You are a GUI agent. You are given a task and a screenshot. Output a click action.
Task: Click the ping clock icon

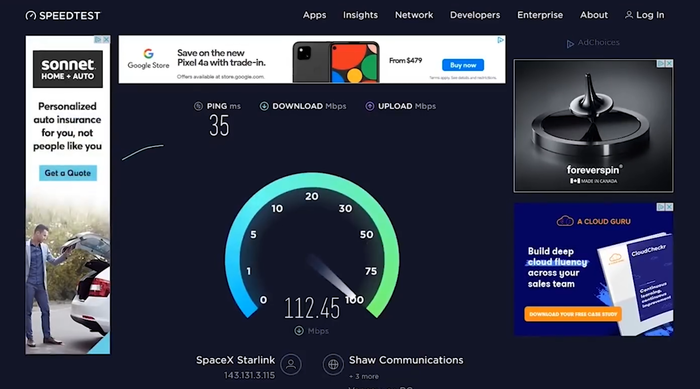(x=198, y=106)
